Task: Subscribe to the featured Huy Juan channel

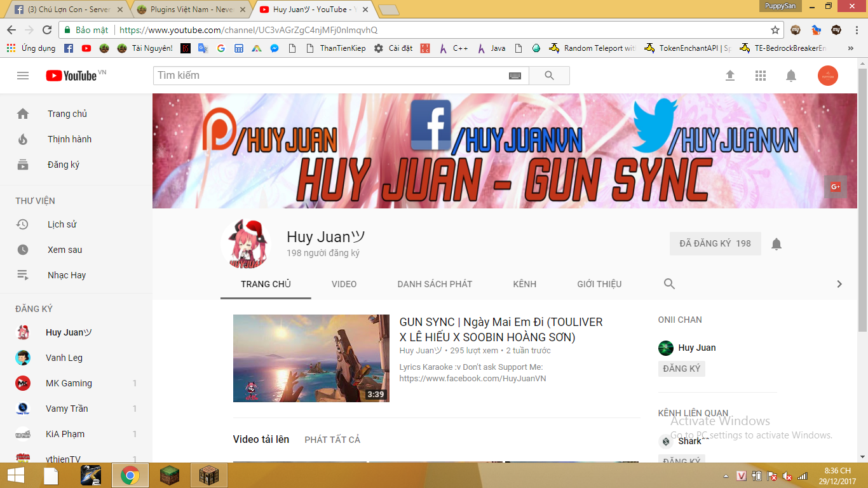Action: pos(681,369)
